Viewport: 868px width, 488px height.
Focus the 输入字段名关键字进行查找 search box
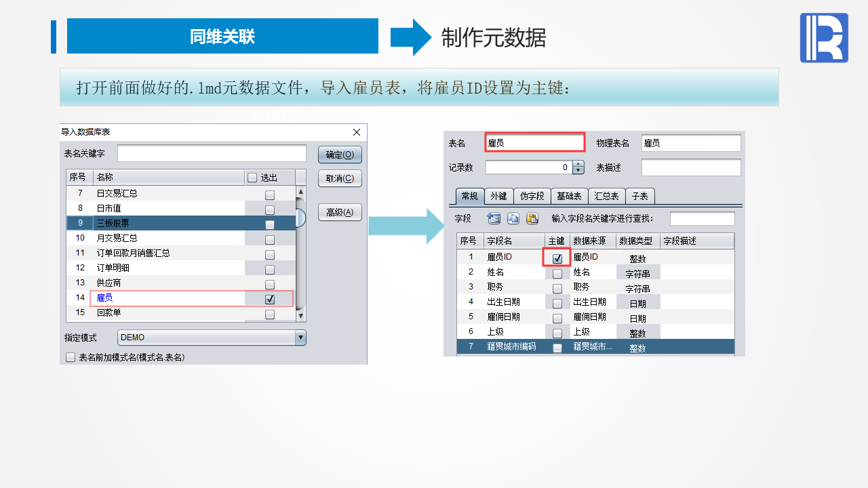702,218
